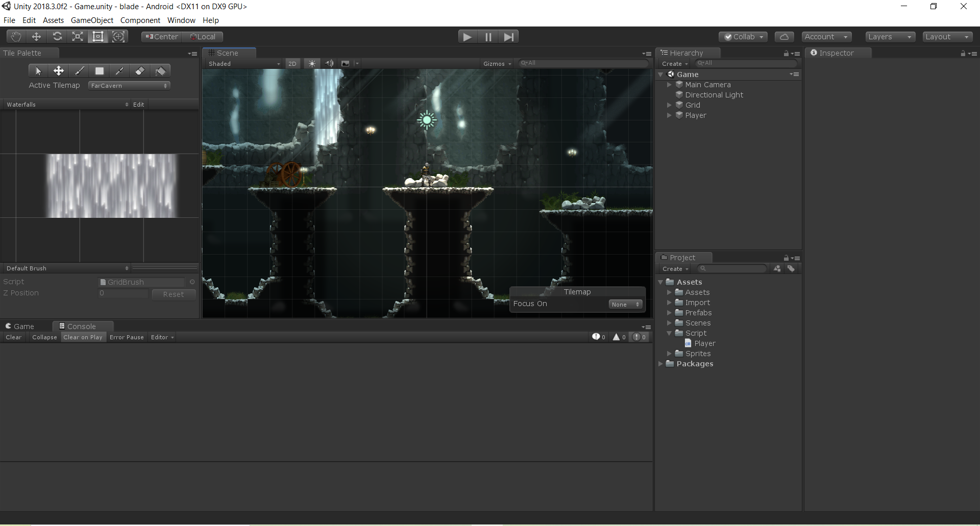Open Unity cloud services via the cloud icon
The height and width of the screenshot is (526, 980).
point(784,36)
